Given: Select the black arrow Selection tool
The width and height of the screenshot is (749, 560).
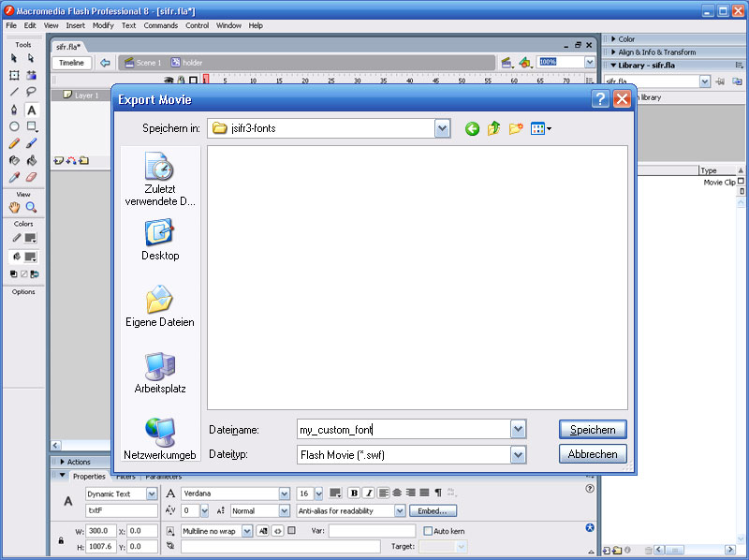Looking at the screenshot, I should coord(14,58).
